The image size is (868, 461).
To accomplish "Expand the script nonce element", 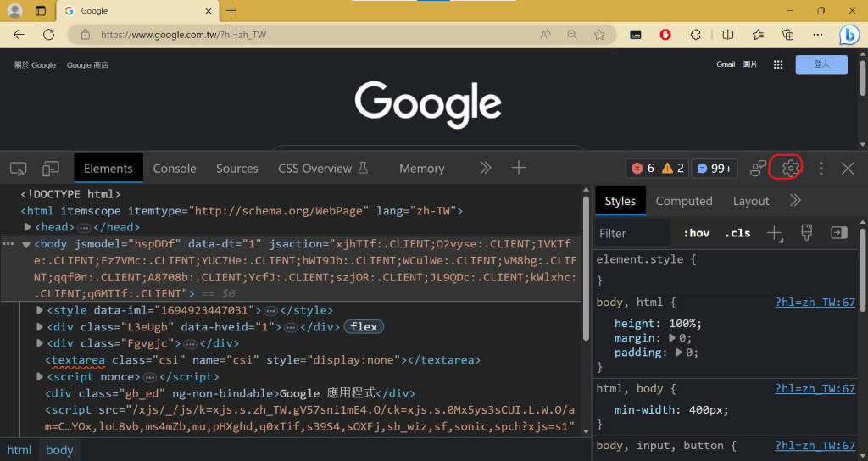I will [x=39, y=376].
